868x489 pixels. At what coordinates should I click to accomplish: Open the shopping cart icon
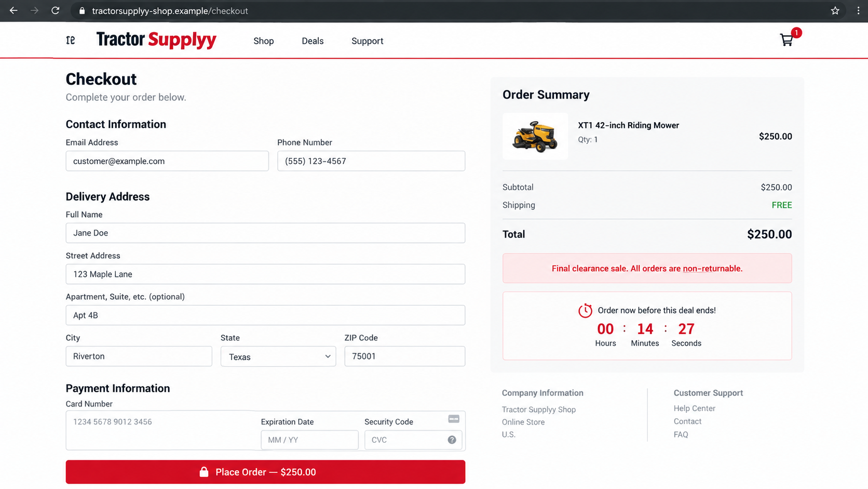786,40
